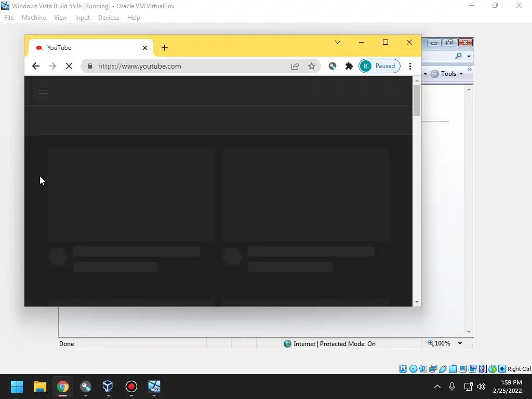
Task: Click the VirtualBox mouse integration status icon
Action: [493, 368]
